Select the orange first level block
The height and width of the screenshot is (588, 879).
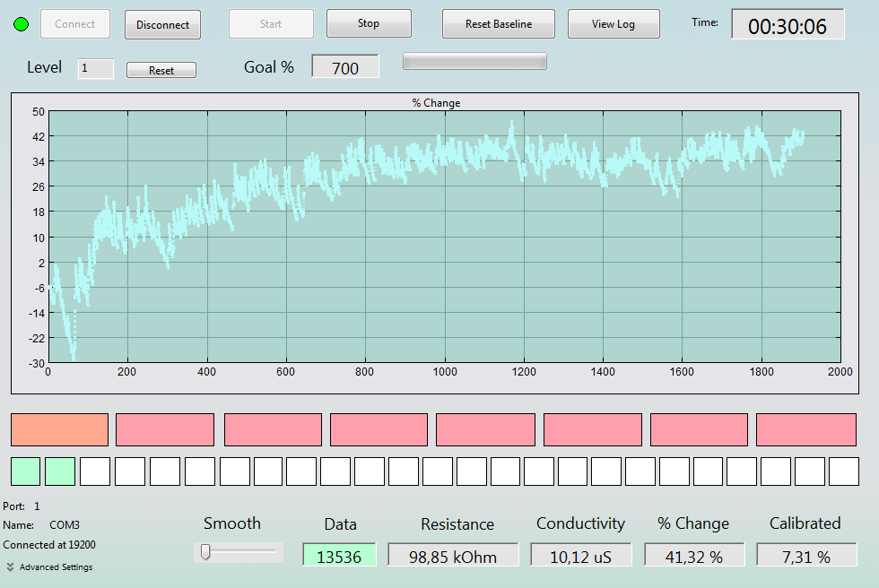(x=59, y=430)
